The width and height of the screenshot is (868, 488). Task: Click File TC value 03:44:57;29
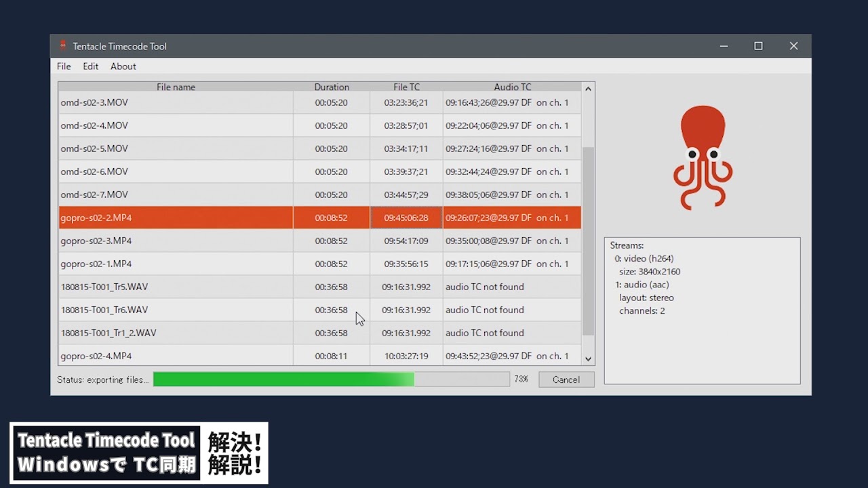click(x=406, y=195)
